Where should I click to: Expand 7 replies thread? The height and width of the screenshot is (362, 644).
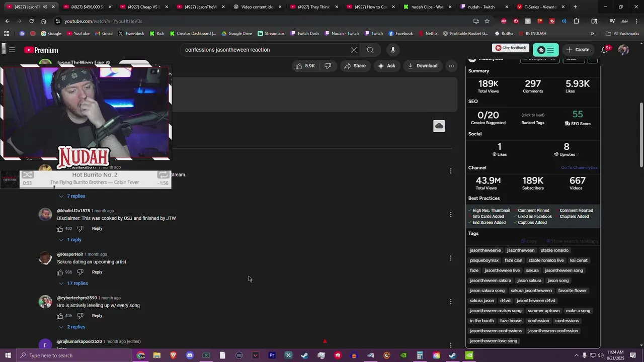(x=72, y=196)
